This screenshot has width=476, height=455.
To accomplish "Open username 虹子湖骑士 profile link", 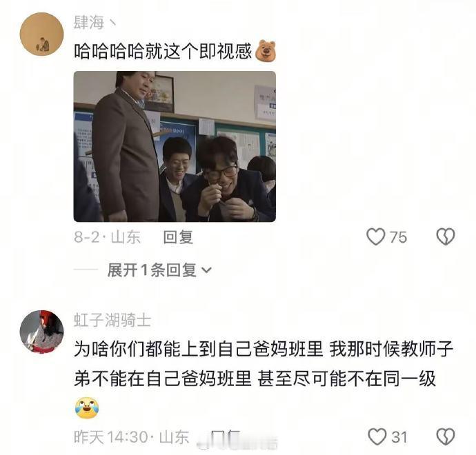I will [112, 321].
